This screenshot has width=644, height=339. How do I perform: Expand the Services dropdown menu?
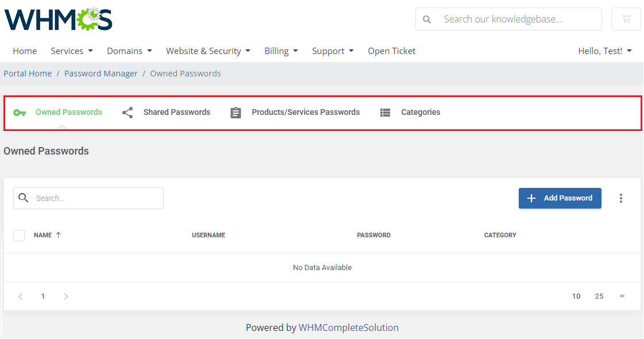pos(72,51)
